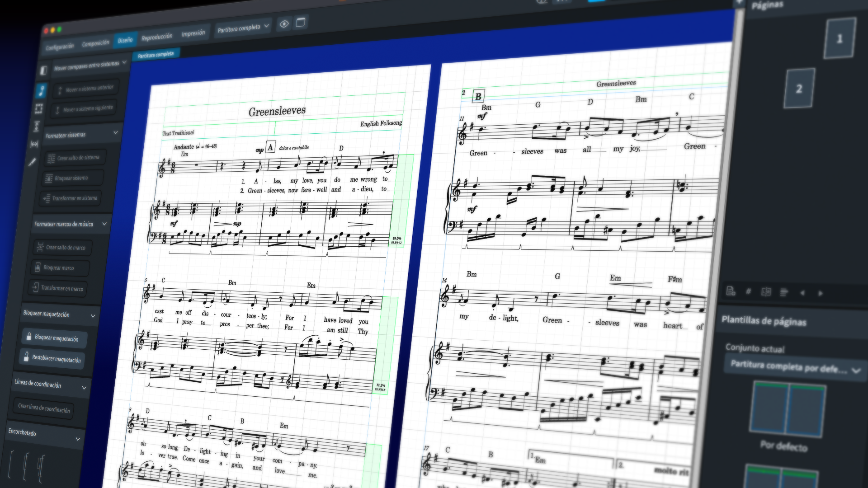Image resolution: width=868 pixels, height=488 pixels.
Task: Switch to the Reproducción mode tab
Action: pyautogui.click(x=156, y=37)
